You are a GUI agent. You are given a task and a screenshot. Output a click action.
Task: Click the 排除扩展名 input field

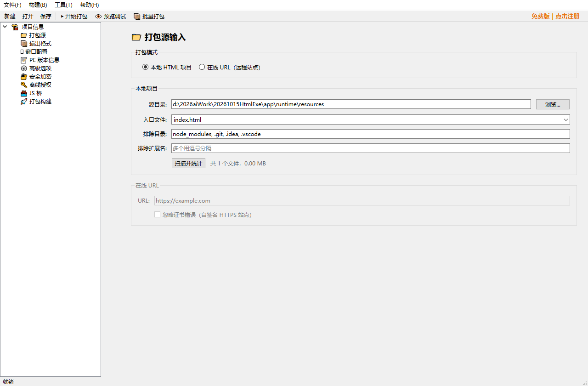(371, 148)
